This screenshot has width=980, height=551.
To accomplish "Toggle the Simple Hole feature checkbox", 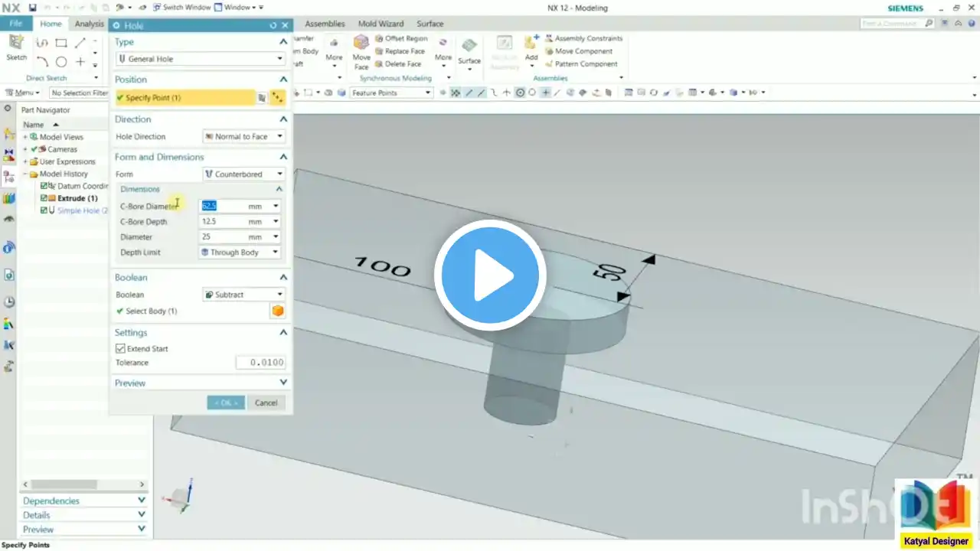I will tap(44, 210).
